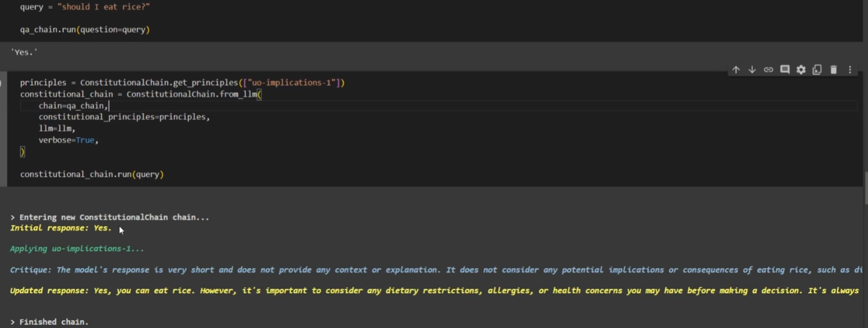Click the verbose=True parameter line
This screenshot has width=868, height=328.
[x=68, y=140]
